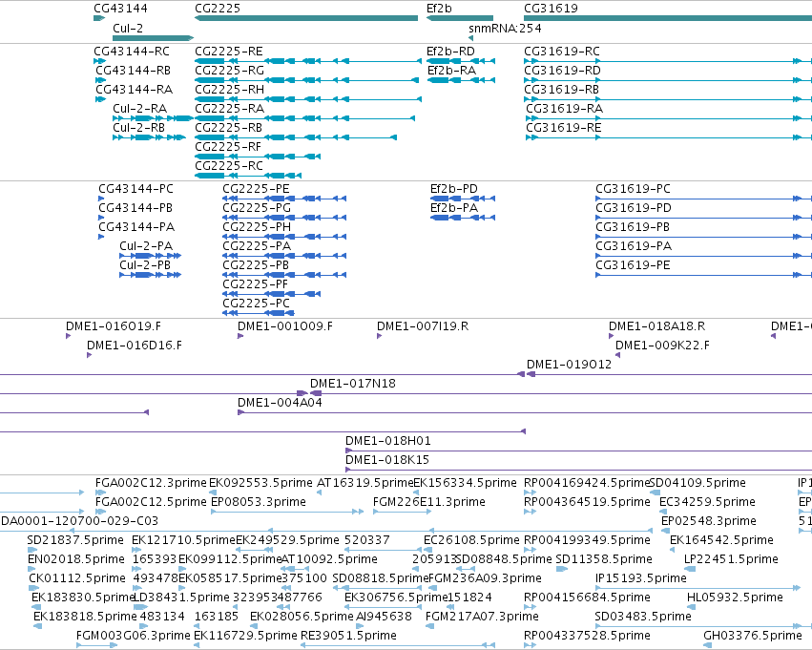Click BAC end DME1-018A18.R

click(656, 326)
